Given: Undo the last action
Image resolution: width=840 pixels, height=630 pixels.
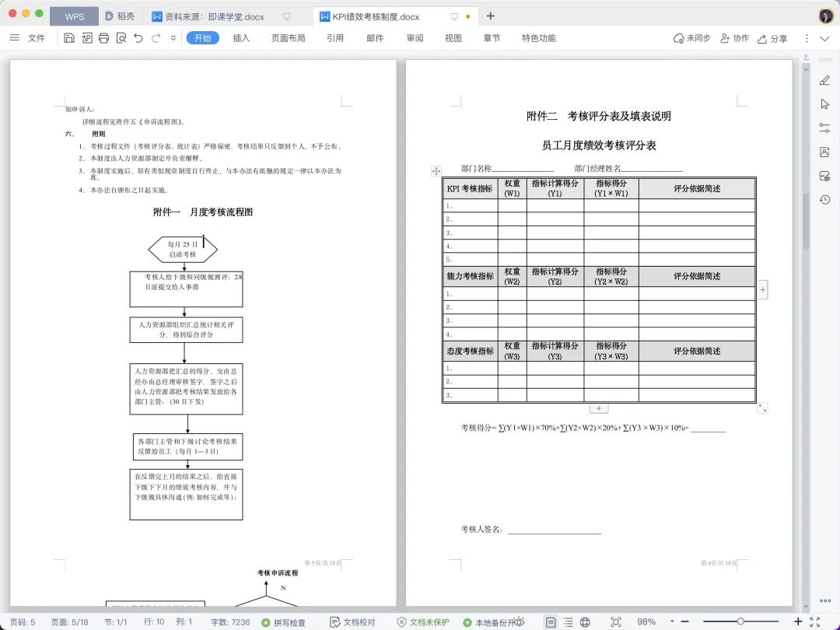Looking at the screenshot, I should click(x=138, y=38).
